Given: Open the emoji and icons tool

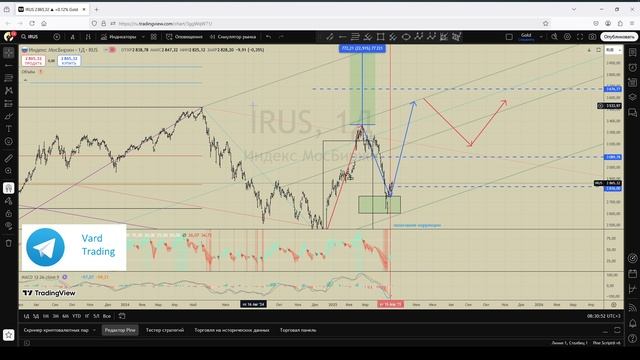Looking at the screenshot, I should point(9,142).
